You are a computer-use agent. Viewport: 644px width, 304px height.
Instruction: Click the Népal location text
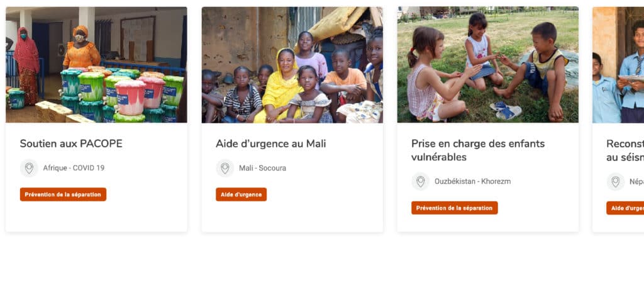(x=636, y=181)
